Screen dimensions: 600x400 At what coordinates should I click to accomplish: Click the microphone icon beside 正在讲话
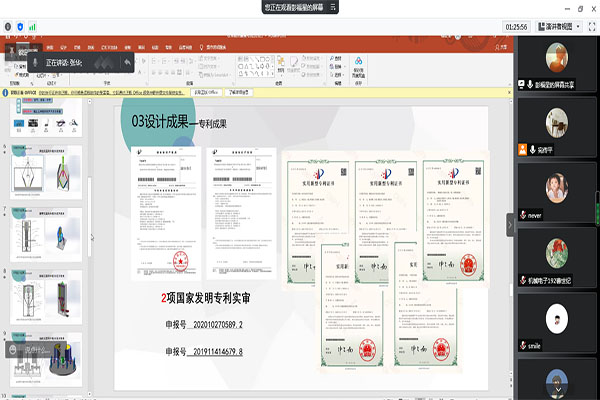click(33, 62)
